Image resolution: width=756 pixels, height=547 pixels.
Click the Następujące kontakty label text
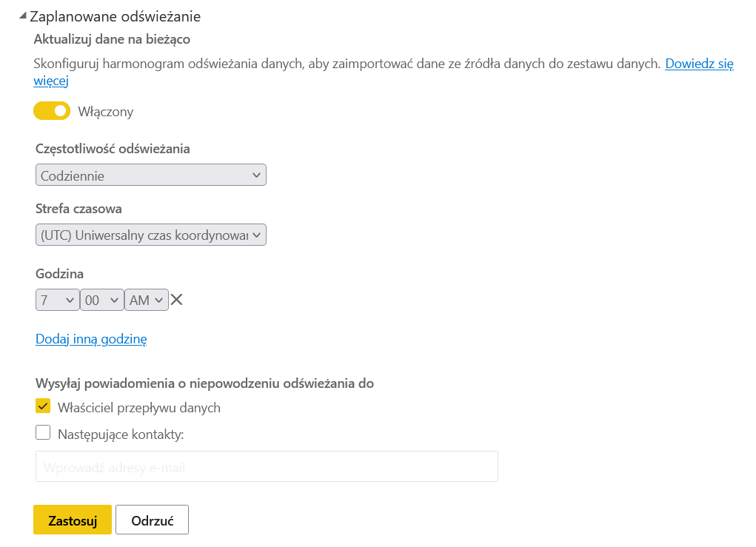[x=120, y=434]
